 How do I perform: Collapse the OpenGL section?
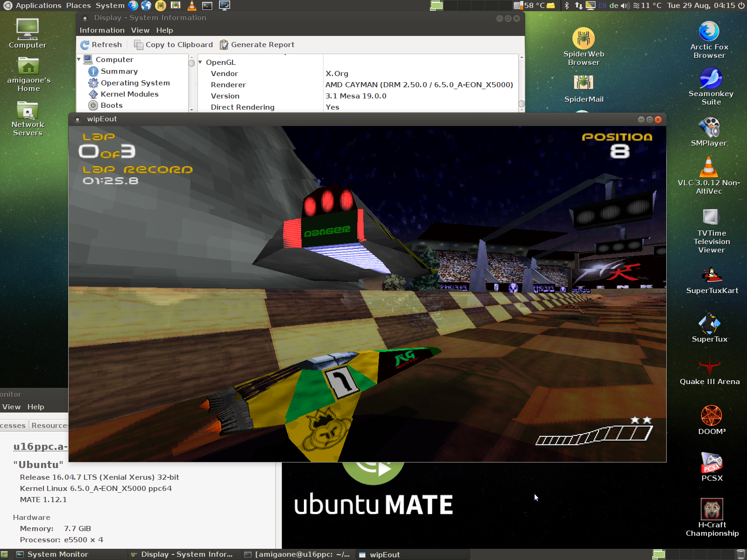tap(200, 62)
